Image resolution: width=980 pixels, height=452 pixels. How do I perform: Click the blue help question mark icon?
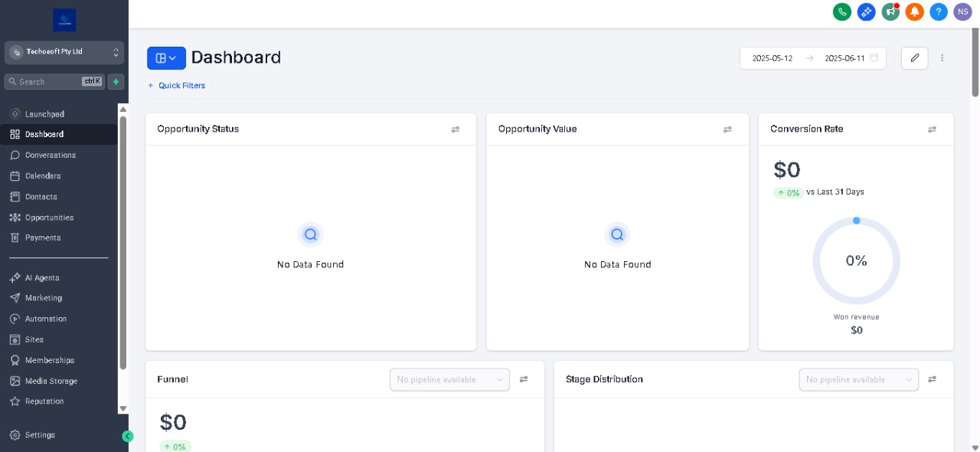tap(938, 11)
